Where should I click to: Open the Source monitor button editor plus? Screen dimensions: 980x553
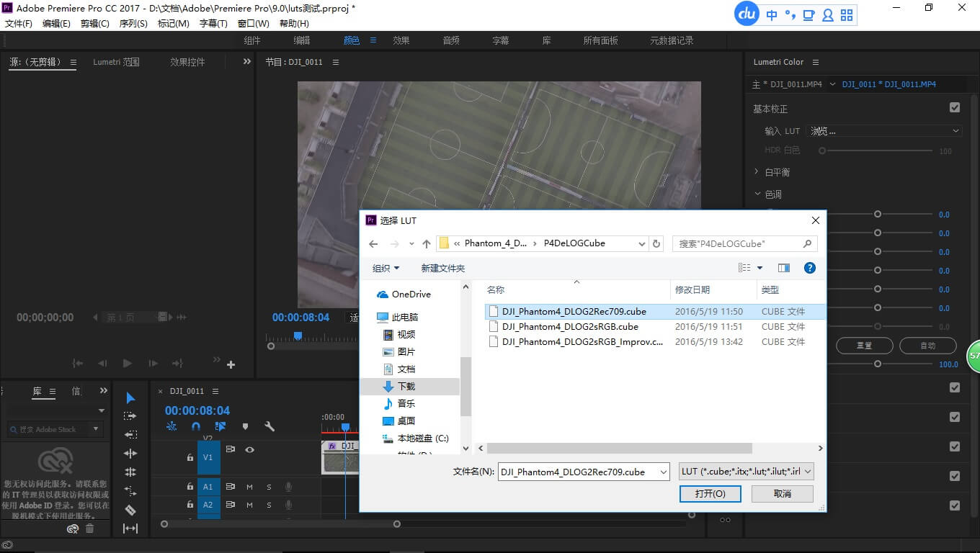(x=231, y=365)
